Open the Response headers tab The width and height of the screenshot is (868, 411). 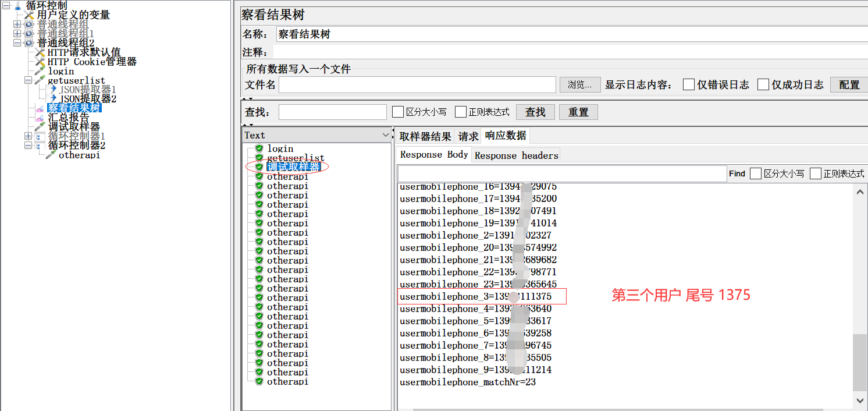[x=516, y=155]
